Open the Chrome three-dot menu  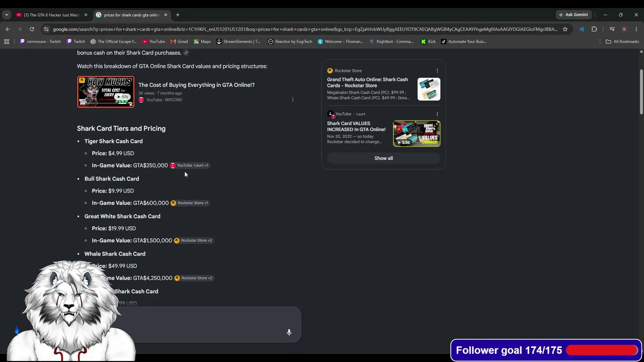(636, 29)
